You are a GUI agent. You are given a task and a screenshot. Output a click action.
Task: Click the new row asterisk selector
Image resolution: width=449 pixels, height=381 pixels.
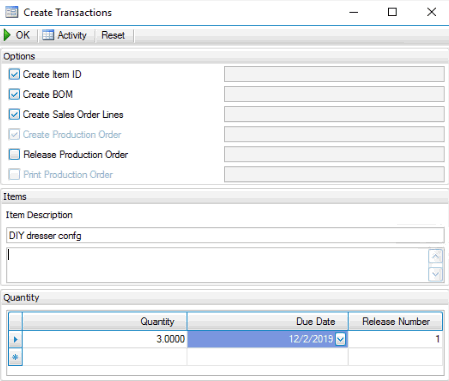click(x=15, y=357)
